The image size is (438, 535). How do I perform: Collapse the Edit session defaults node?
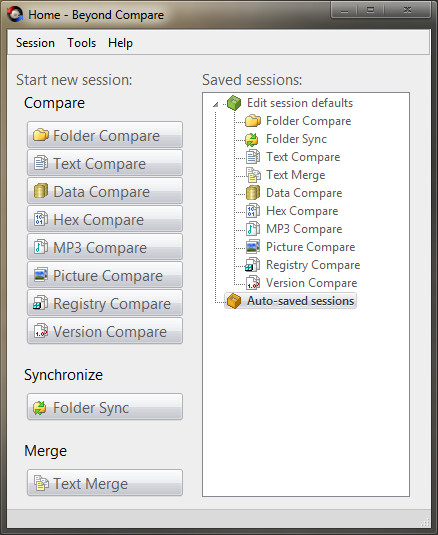point(215,104)
